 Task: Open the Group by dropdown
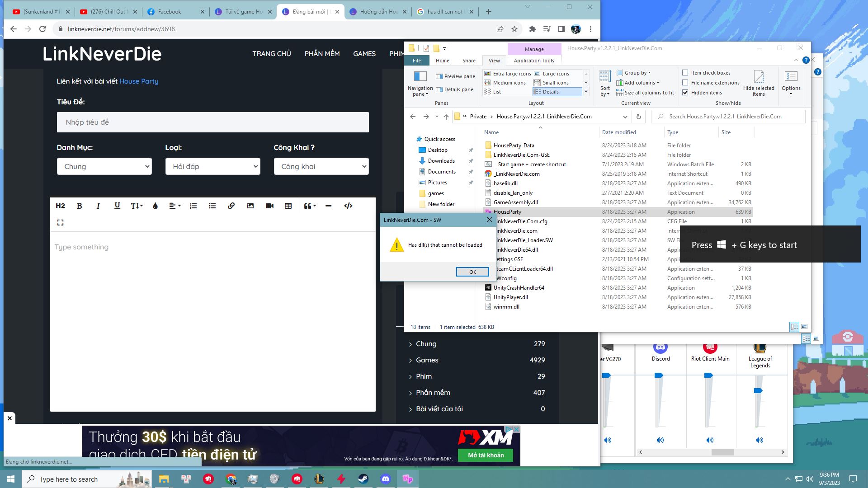click(637, 73)
